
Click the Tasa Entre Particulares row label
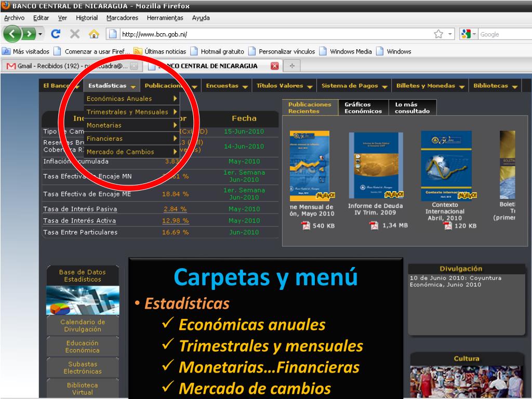[81, 232]
